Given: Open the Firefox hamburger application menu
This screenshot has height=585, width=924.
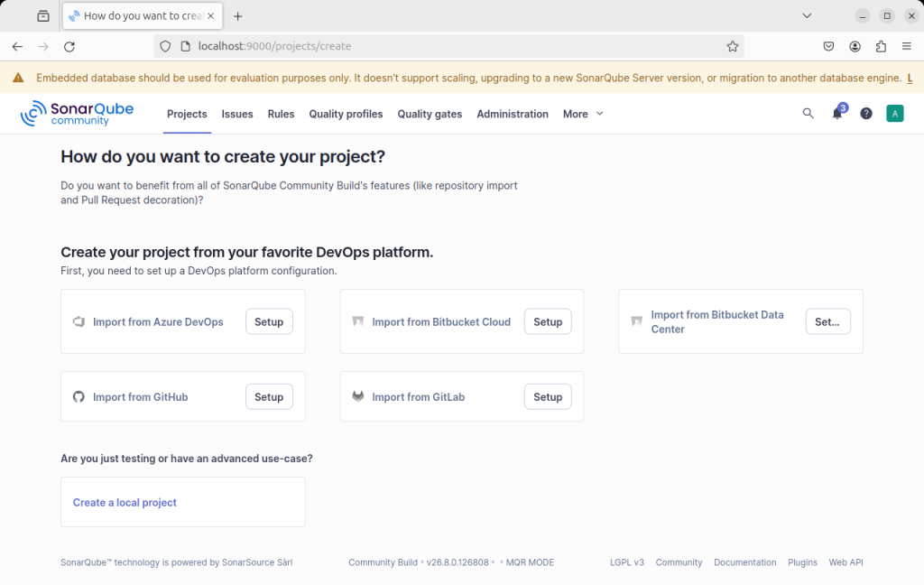Looking at the screenshot, I should tap(907, 47).
